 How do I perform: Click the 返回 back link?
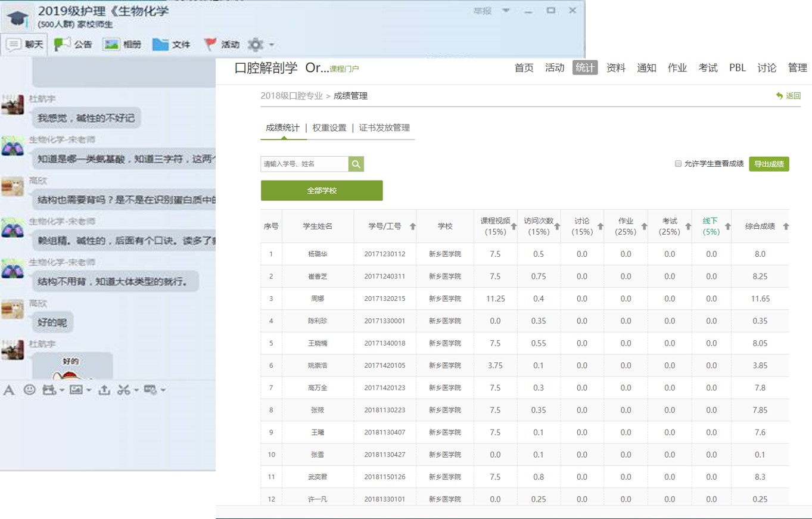pyautogui.click(x=789, y=96)
